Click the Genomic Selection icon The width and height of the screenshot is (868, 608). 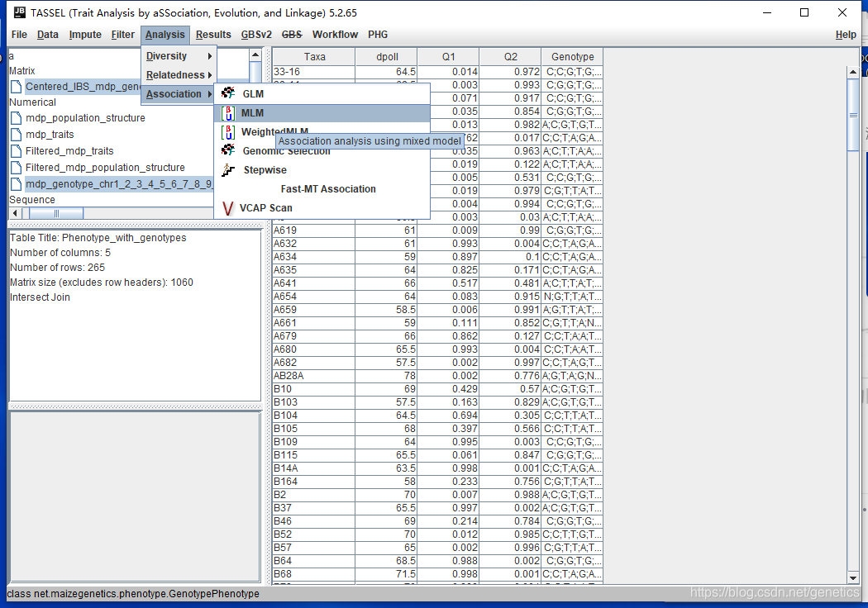228,150
